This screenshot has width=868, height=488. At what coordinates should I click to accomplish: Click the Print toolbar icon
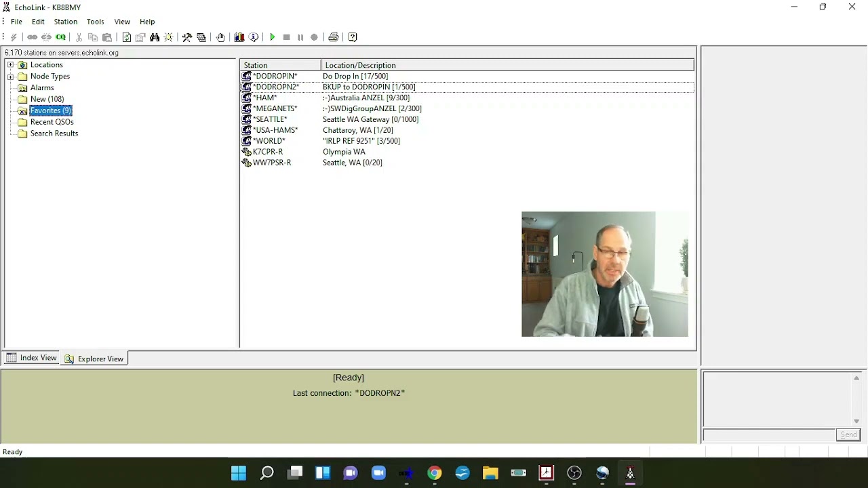pyautogui.click(x=334, y=37)
